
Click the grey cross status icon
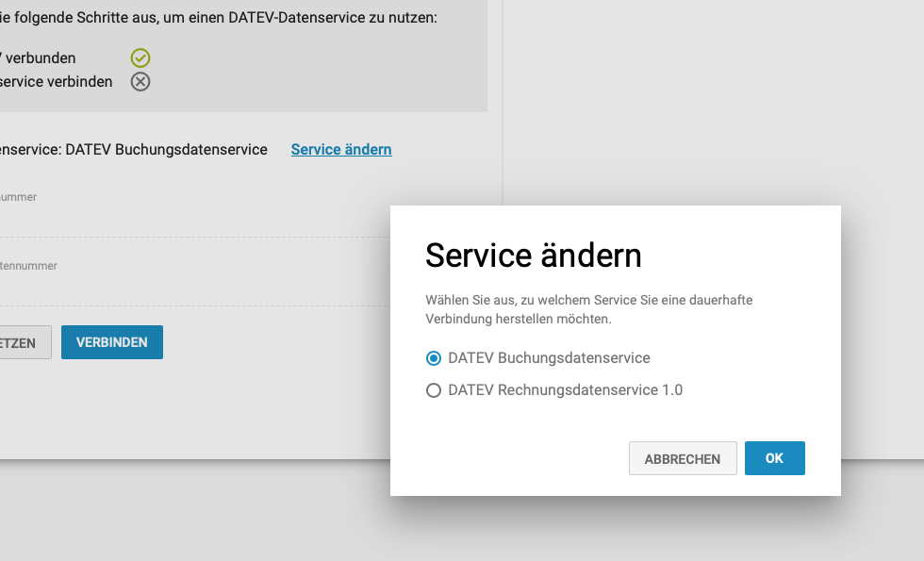pyautogui.click(x=140, y=81)
